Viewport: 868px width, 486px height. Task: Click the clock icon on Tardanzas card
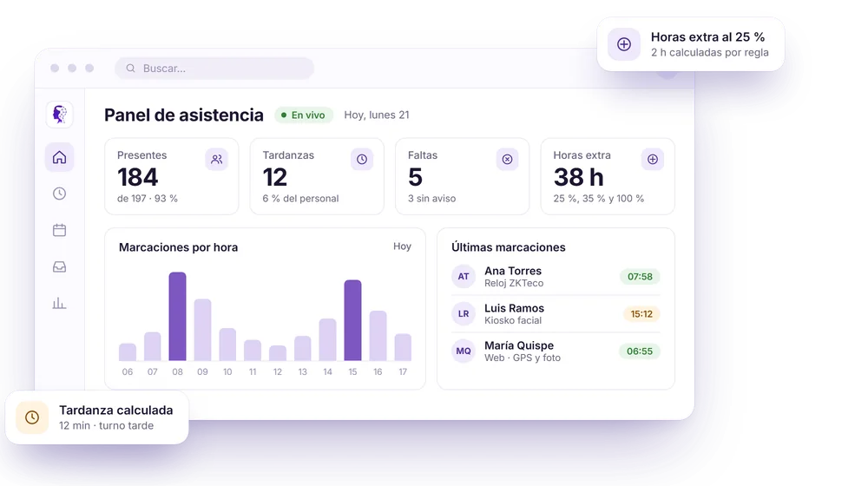pos(362,160)
